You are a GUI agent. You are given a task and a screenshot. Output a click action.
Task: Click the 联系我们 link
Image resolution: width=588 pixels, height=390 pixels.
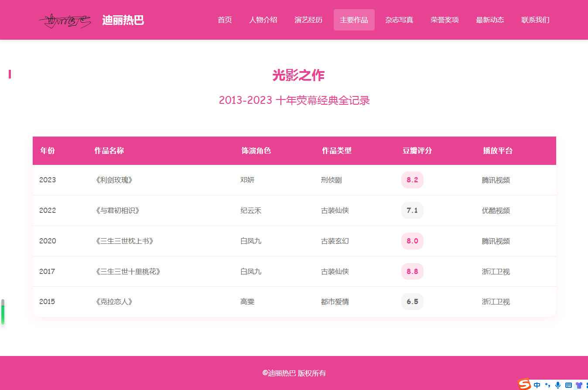tap(535, 20)
